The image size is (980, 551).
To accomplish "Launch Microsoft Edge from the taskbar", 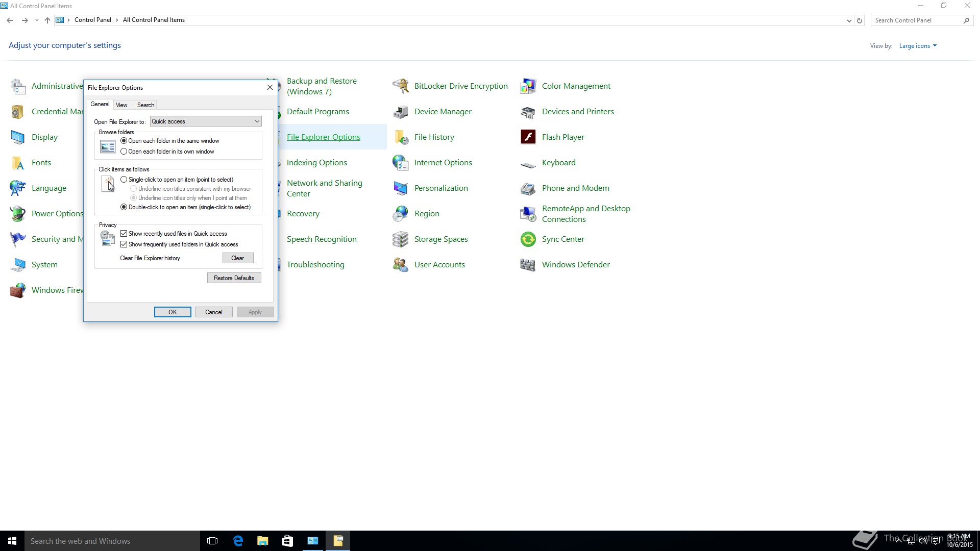I will (x=238, y=541).
